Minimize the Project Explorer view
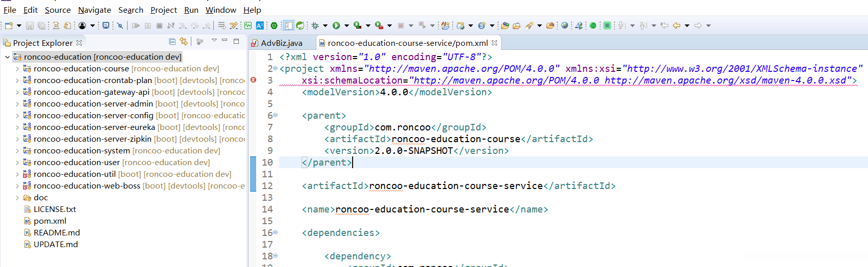The height and width of the screenshot is (267, 868). 225,41
